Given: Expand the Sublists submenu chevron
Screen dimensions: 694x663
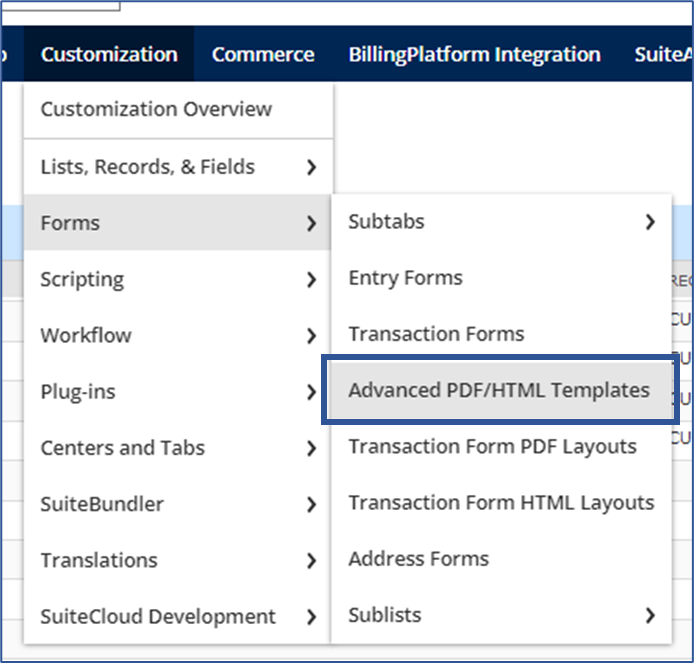Looking at the screenshot, I should [651, 615].
